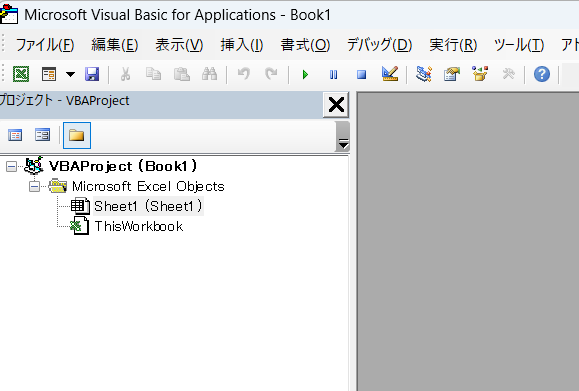Click the Undo arrow icon
Viewport: 579px width, 391px height.
tap(243, 74)
